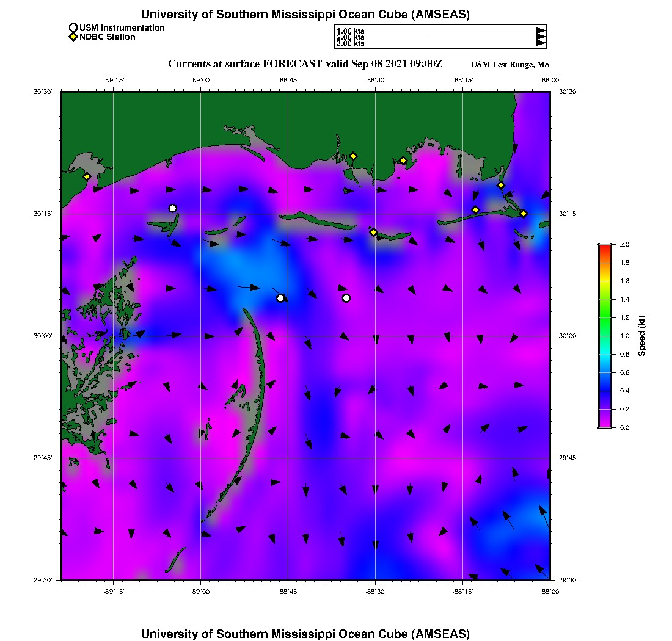672x641 pixels.
Task: Click the 'Currents at surface FORECAST' caption
Action: tap(305, 64)
